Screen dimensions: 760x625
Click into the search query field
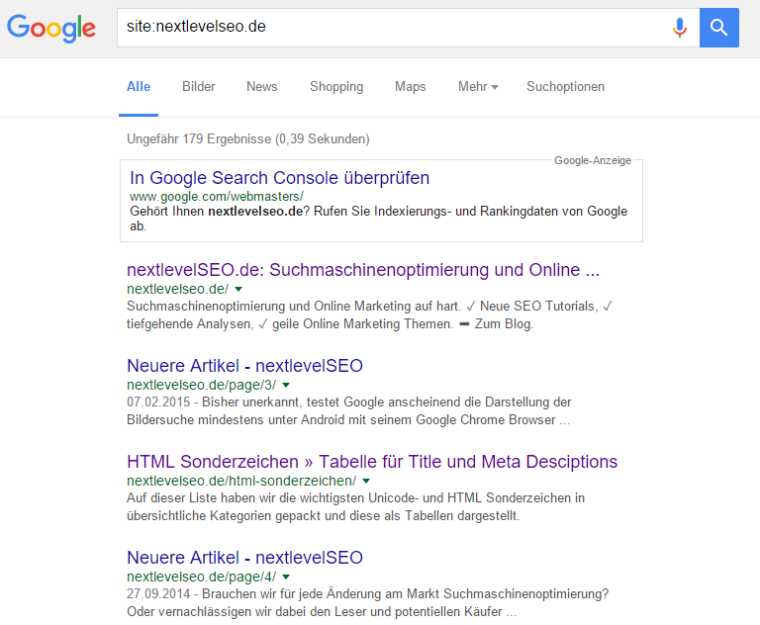(x=390, y=28)
